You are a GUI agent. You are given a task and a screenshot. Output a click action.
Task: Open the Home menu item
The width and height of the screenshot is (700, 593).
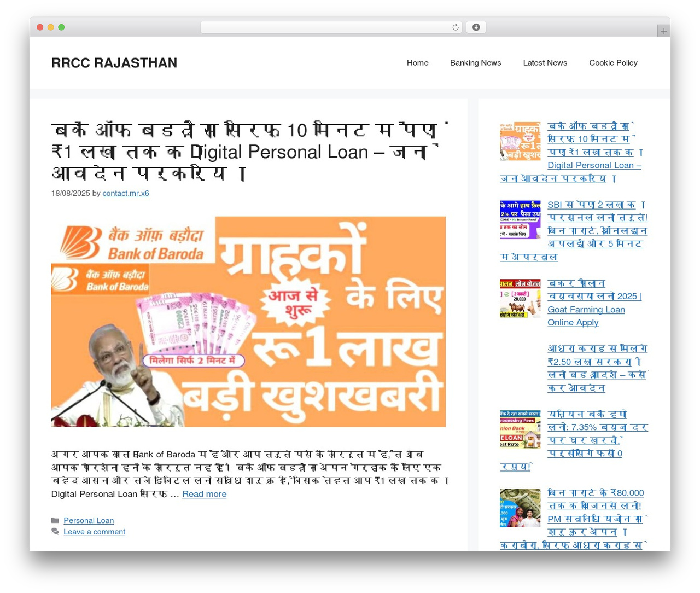click(417, 63)
